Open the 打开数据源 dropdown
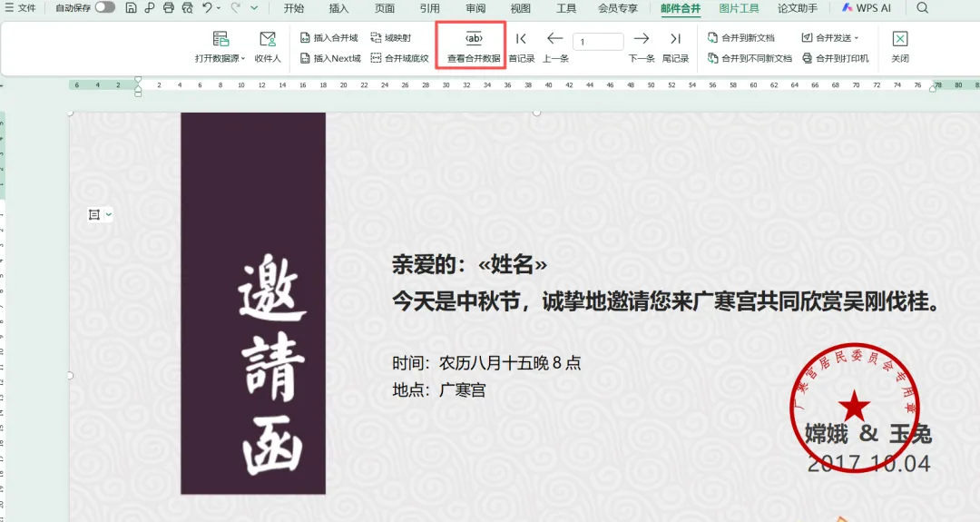This screenshot has width=980, height=522. pos(220,47)
